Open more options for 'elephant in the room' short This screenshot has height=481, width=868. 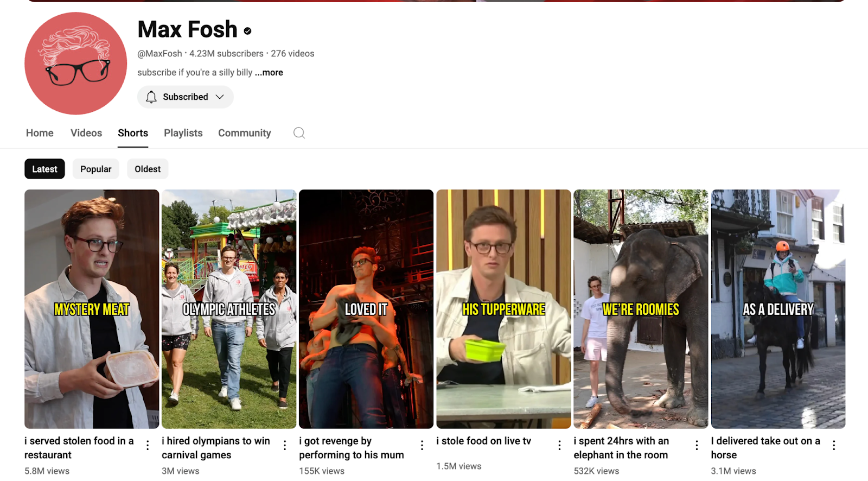click(697, 446)
